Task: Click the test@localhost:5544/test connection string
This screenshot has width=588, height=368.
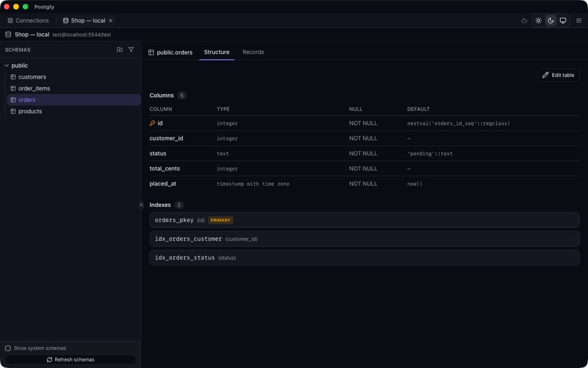Action: click(82, 35)
